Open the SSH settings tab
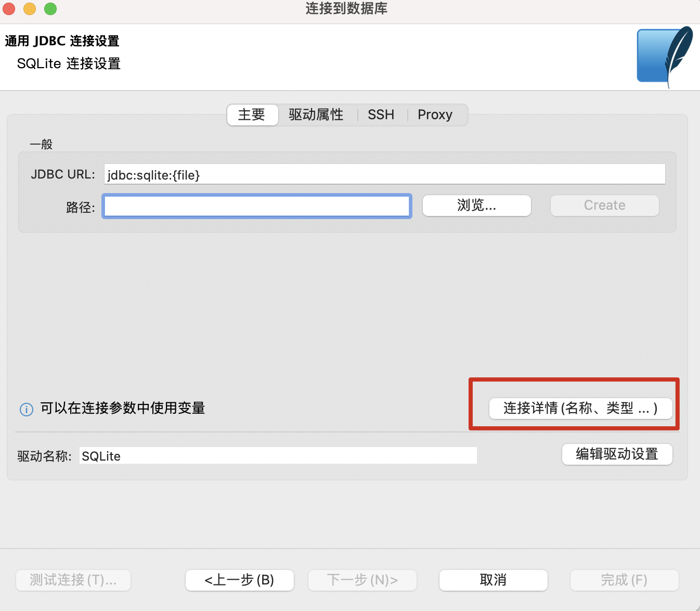 coord(381,114)
